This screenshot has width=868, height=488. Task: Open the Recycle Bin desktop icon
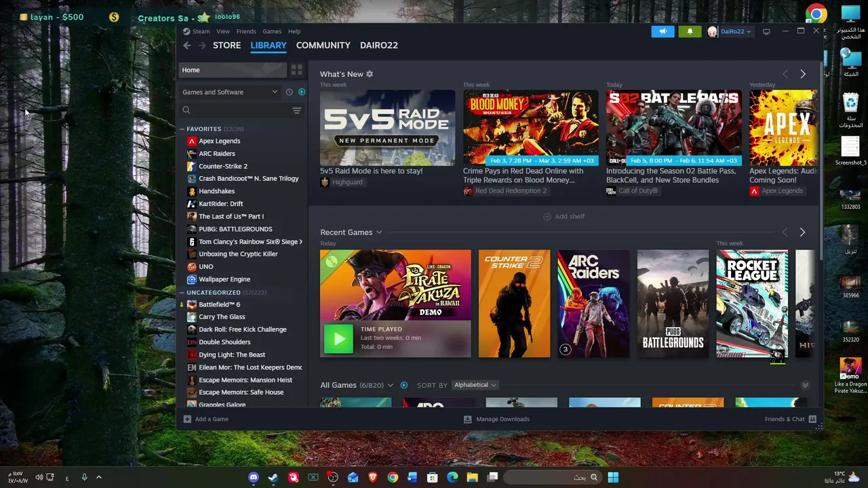click(x=850, y=110)
